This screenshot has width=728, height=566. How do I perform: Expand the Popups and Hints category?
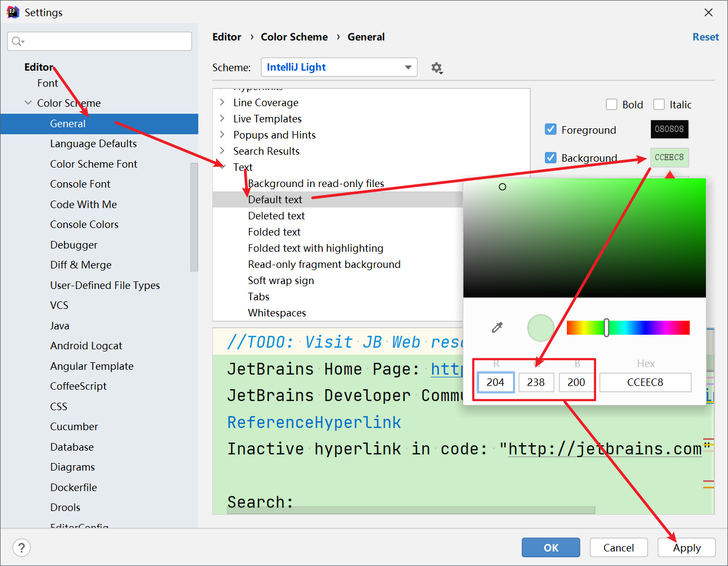[x=222, y=135]
